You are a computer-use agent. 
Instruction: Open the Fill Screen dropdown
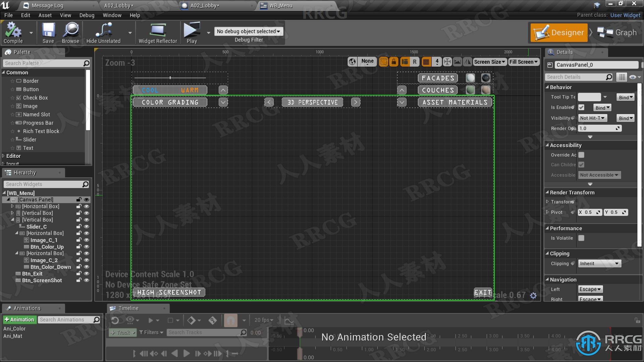pyautogui.click(x=523, y=62)
